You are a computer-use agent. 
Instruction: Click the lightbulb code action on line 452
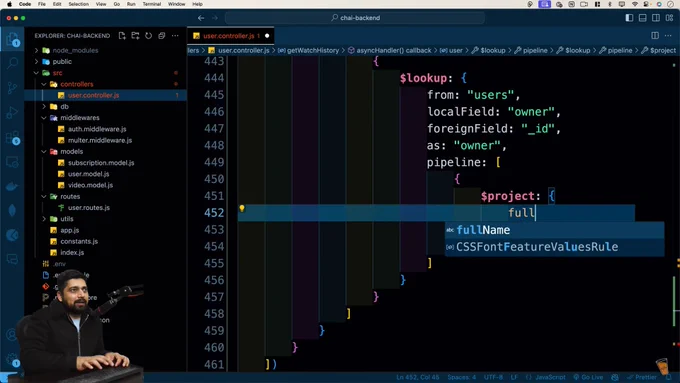(x=242, y=209)
